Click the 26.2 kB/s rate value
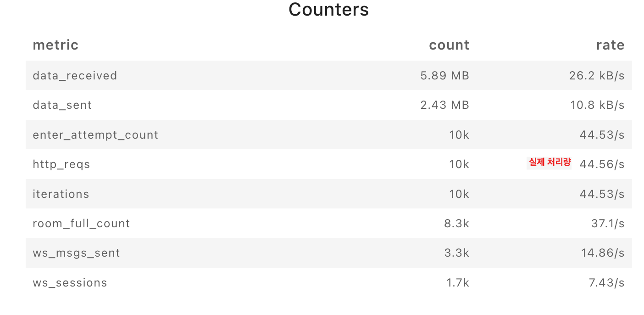The height and width of the screenshot is (315, 644). point(597,76)
